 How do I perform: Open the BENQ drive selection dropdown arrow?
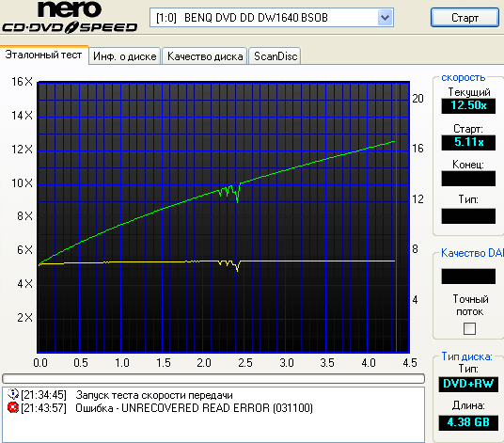click(x=385, y=17)
